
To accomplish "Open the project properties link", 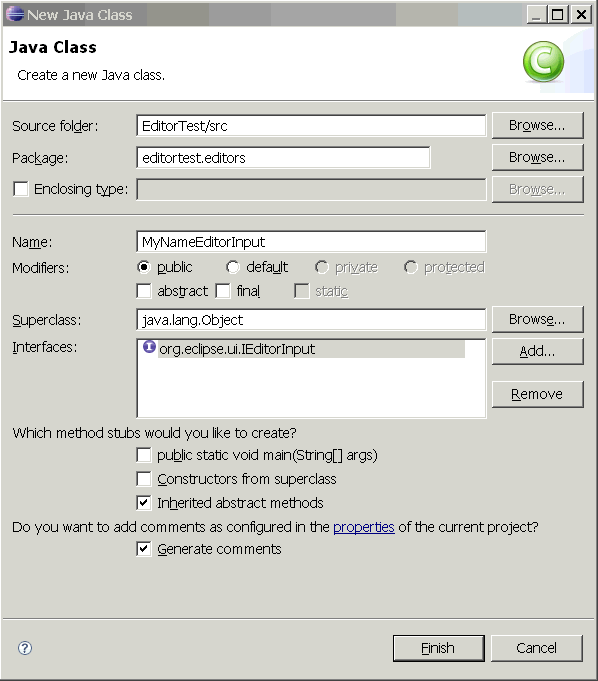I will (363, 527).
